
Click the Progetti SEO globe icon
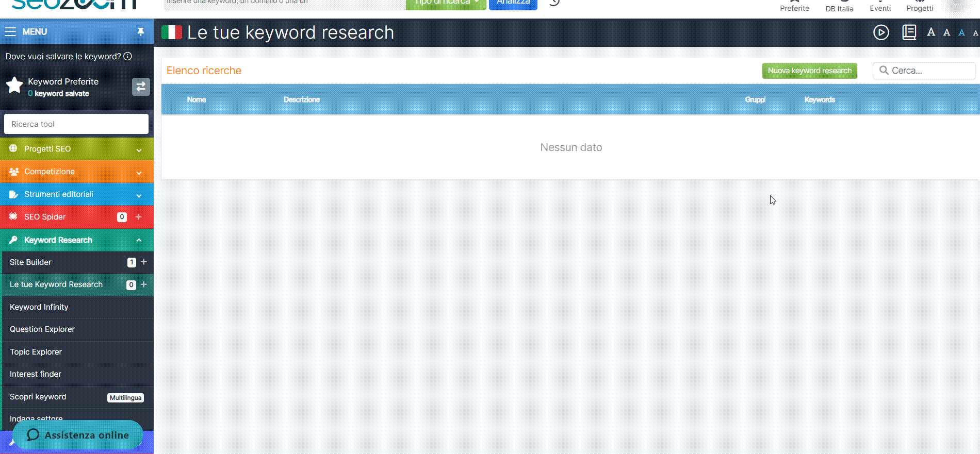point(13,148)
